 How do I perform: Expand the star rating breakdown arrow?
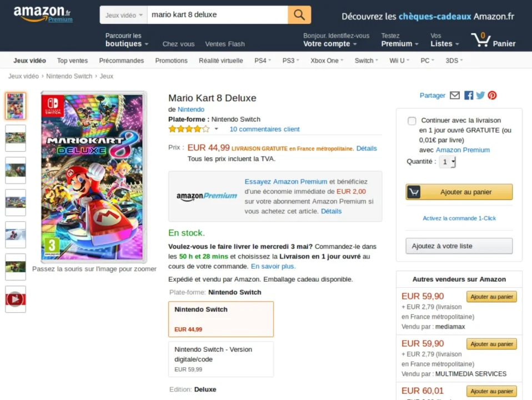217,129
